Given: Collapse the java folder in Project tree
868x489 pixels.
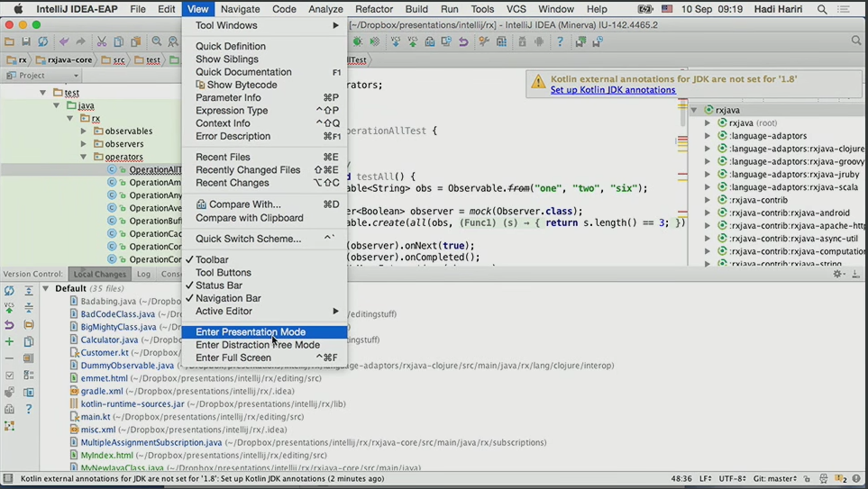Looking at the screenshot, I should point(57,105).
